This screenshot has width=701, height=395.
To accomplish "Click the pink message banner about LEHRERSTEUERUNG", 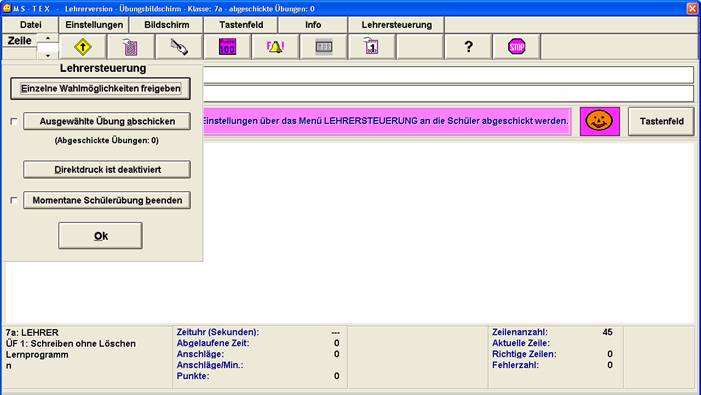I will (x=387, y=121).
